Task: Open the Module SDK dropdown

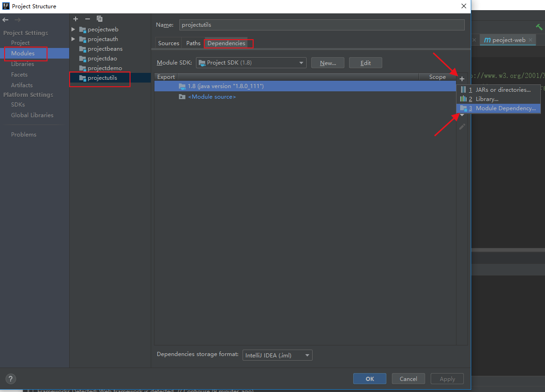Action: point(251,63)
